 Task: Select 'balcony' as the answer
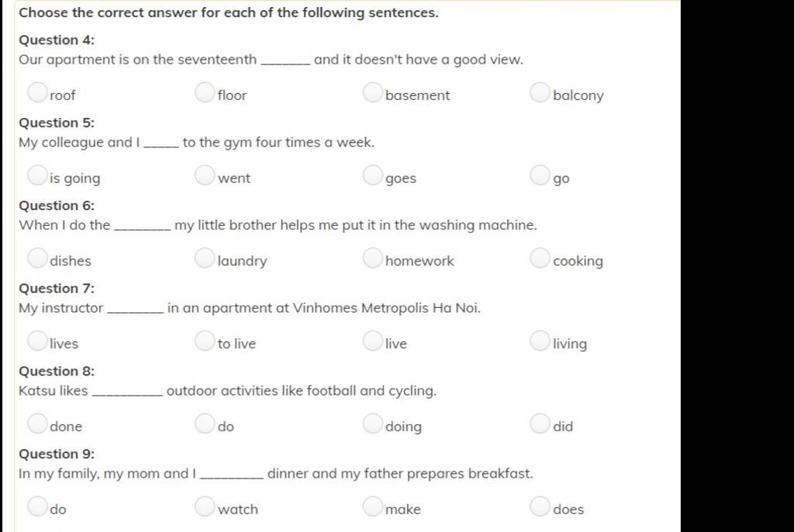point(540,92)
